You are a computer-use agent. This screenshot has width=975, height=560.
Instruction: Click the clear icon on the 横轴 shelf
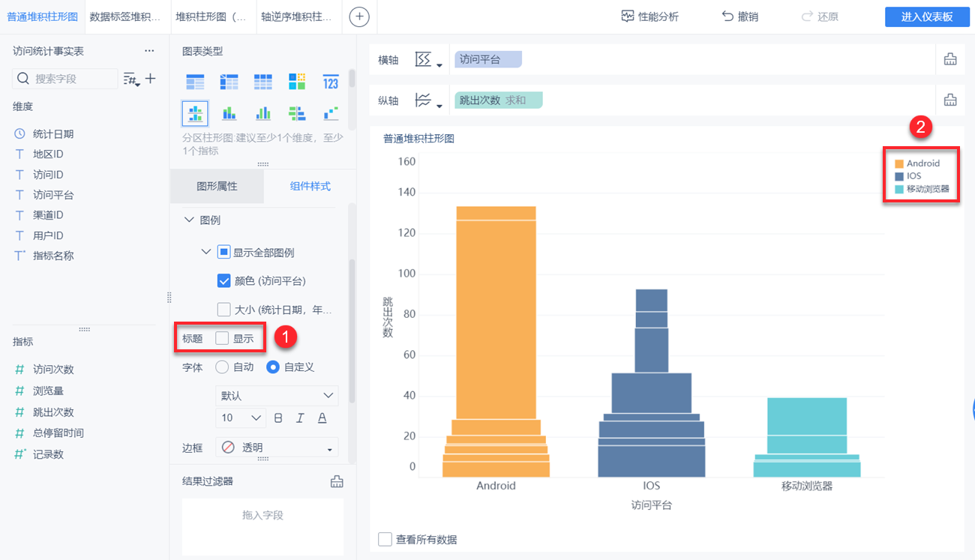pyautogui.click(x=950, y=60)
